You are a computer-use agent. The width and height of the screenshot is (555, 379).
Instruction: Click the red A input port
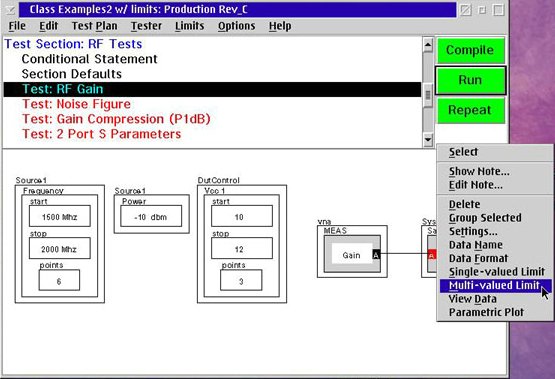tap(432, 255)
